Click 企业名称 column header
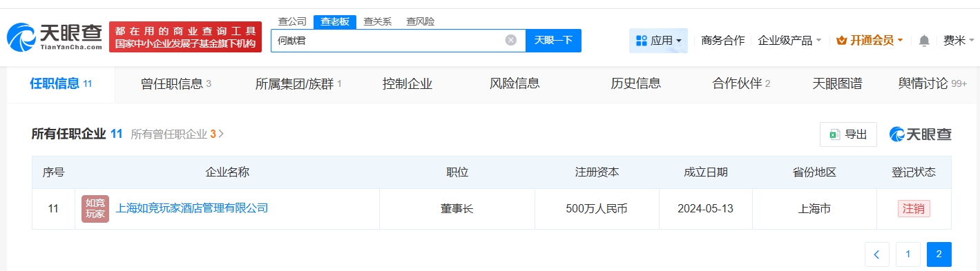This screenshot has width=980, height=271. pyautogui.click(x=227, y=172)
